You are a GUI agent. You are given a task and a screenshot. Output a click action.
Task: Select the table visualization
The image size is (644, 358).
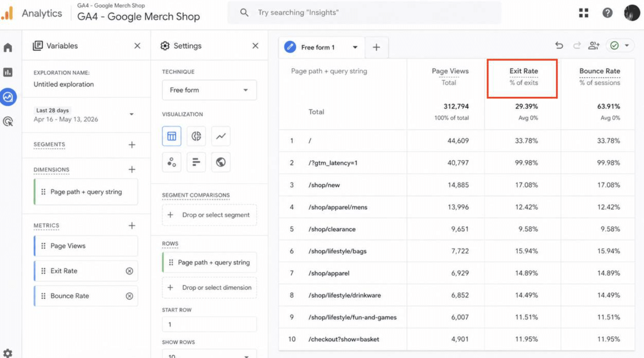172,136
